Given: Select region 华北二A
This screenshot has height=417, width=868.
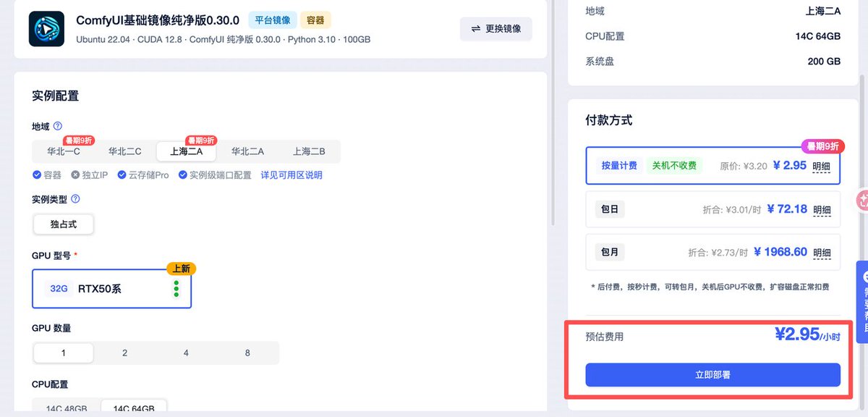Looking at the screenshot, I should click(247, 151).
